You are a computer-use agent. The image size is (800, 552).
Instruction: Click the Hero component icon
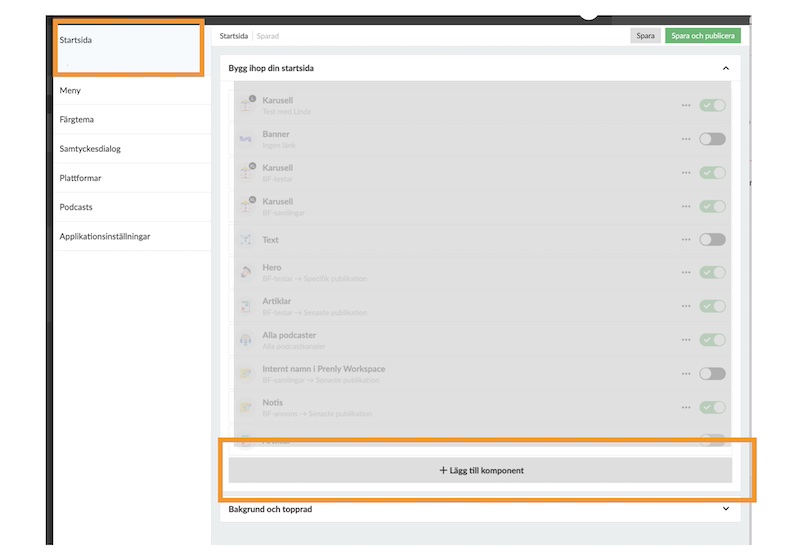245,272
